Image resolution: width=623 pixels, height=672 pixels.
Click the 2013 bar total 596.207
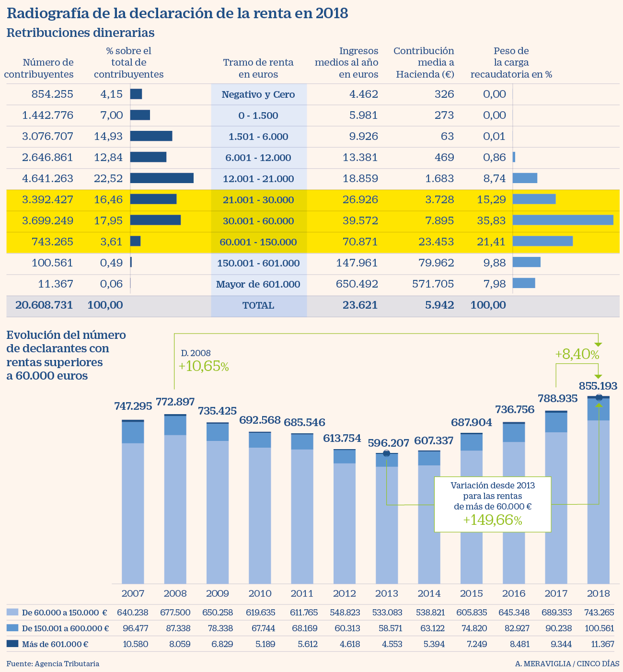tap(389, 443)
